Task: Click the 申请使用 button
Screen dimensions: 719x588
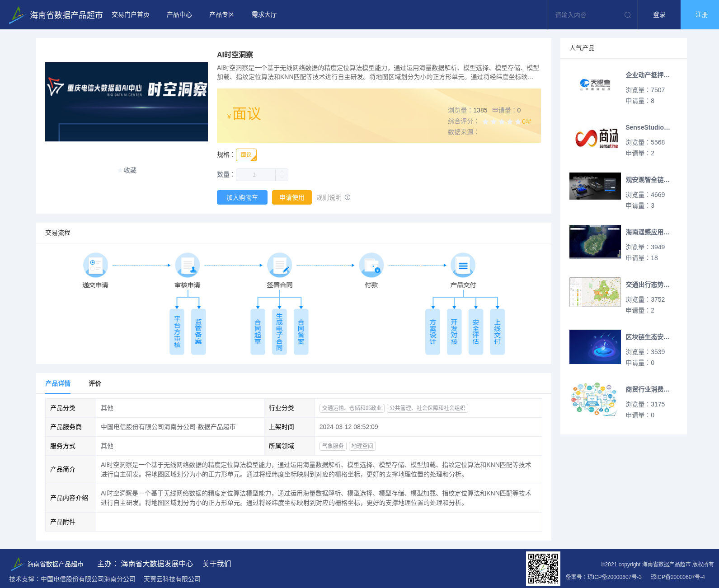Action: (292, 197)
